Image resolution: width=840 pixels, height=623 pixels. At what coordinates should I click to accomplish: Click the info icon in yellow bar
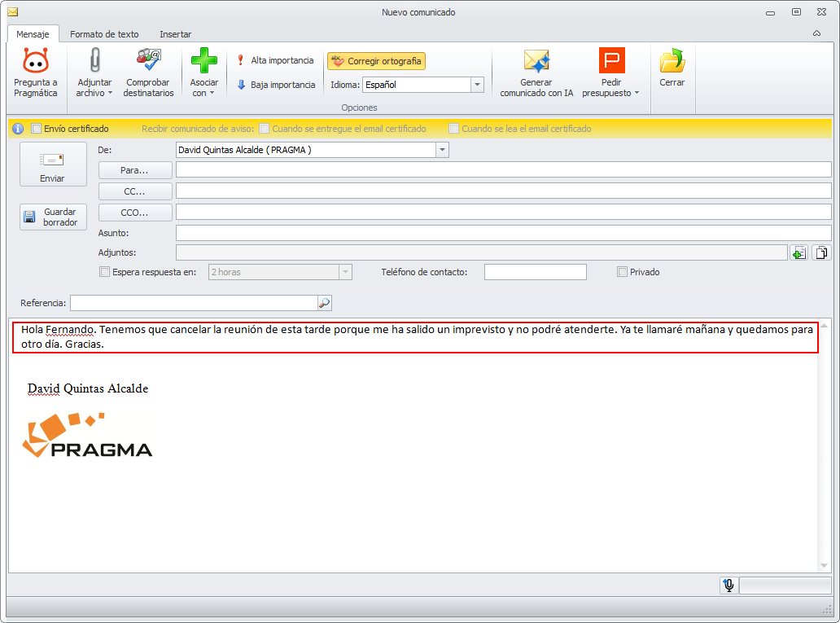tap(18, 129)
